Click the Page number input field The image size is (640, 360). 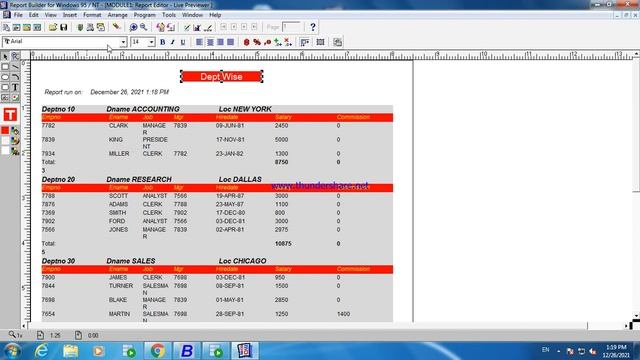pyautogui.click(x=291, y=27)
